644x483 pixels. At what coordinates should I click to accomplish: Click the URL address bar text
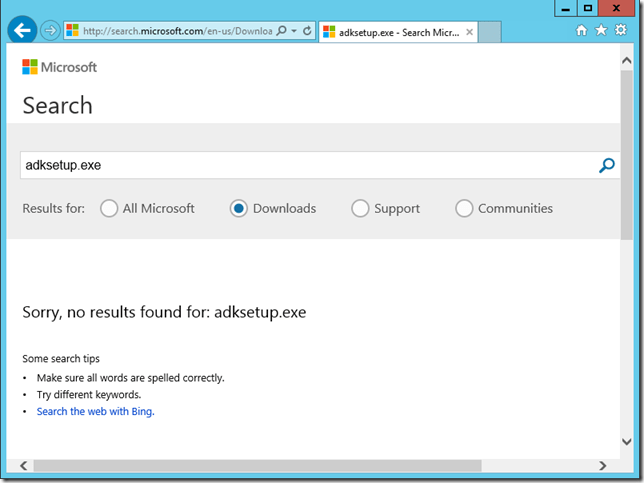175,31
